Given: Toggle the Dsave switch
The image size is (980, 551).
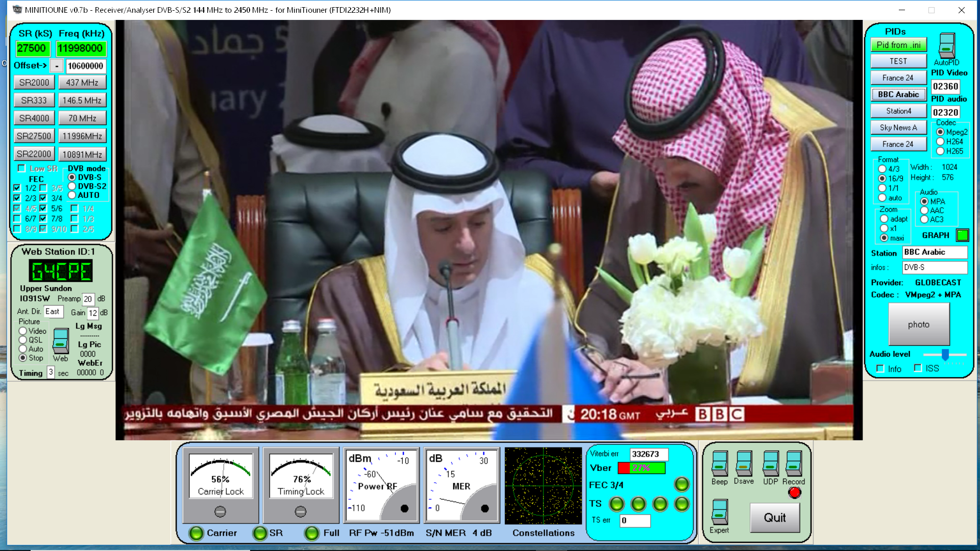Looking at the screenshot, I should pyautogui.click(x=744, y=463).
